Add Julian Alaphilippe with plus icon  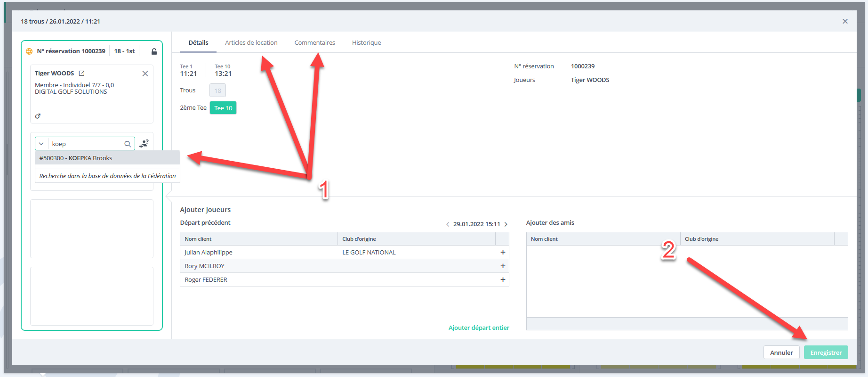[x=503, y=253]
